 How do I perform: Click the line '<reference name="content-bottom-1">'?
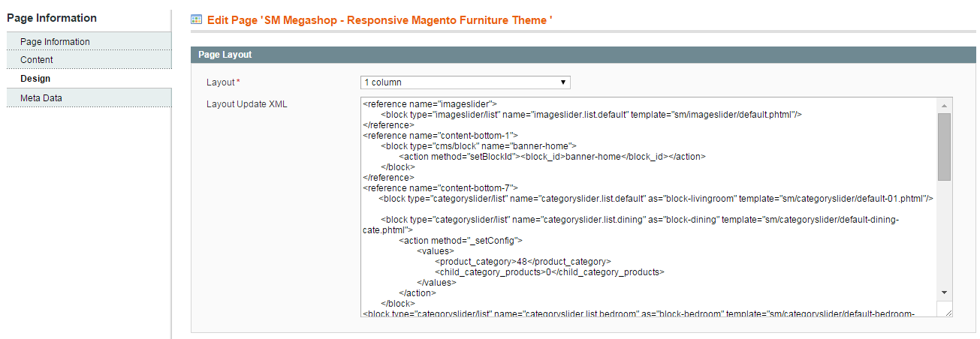[440, 136]
